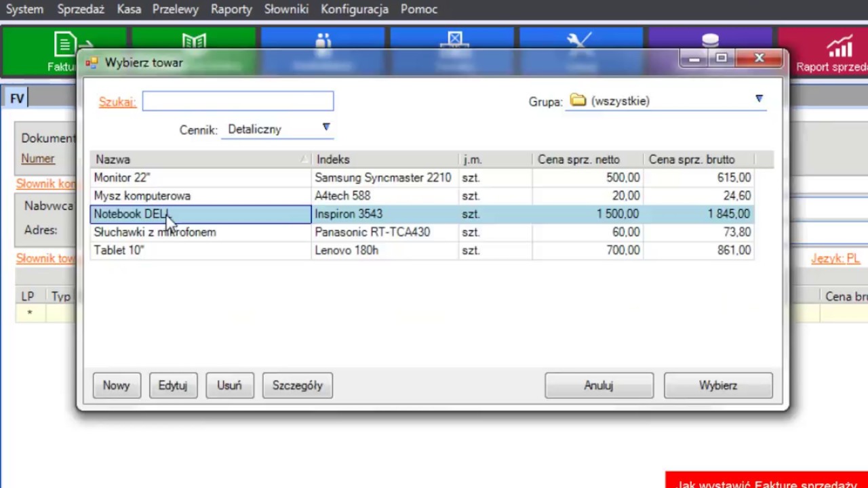Open the Słowniki menu
868x488 pixels.
pos(286,9)
